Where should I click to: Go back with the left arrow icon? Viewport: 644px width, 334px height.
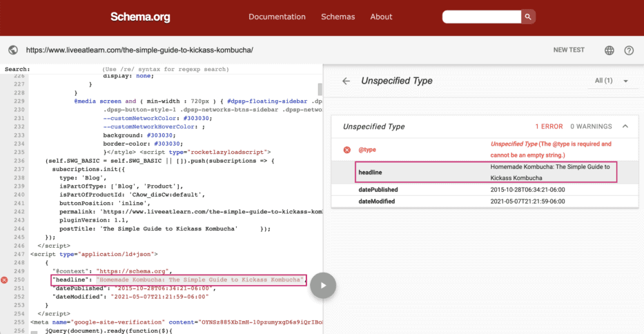(x=347, y=81)
